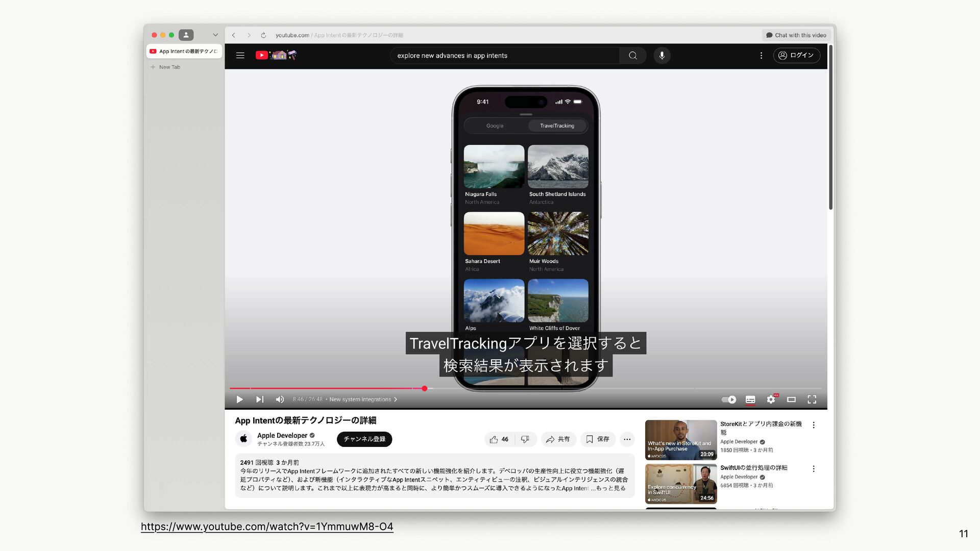Enter fullscreen mode on the player
Viewport: 980px width, 551px height.
click(812, 399)
